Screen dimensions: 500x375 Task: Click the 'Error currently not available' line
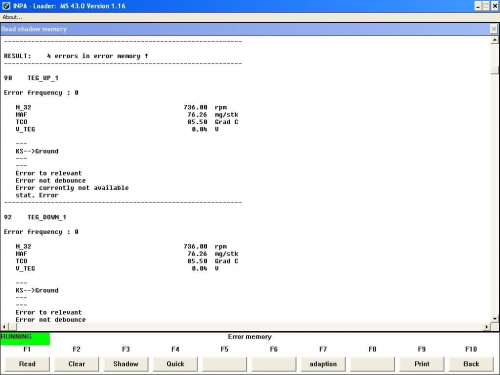click(x=72, y=188)
